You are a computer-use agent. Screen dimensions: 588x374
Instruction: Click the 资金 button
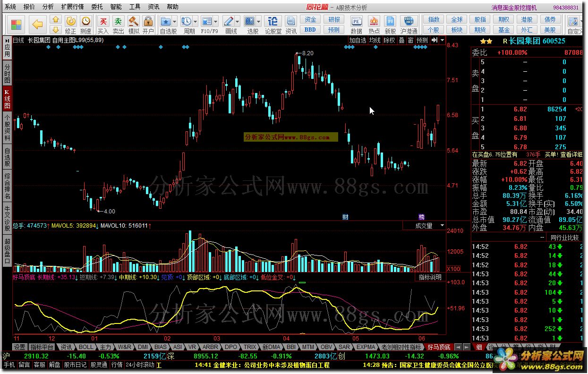pyautogui.click(x=310, y=19)
